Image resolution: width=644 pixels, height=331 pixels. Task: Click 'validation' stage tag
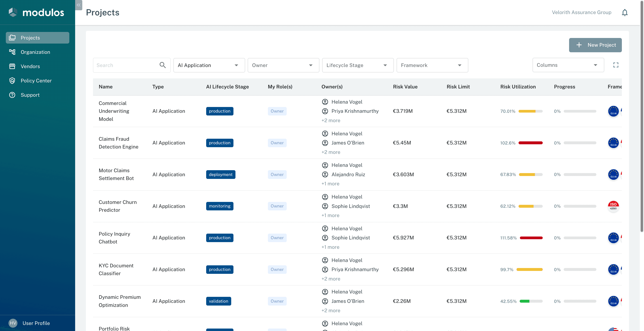click(x=218, y=301)
